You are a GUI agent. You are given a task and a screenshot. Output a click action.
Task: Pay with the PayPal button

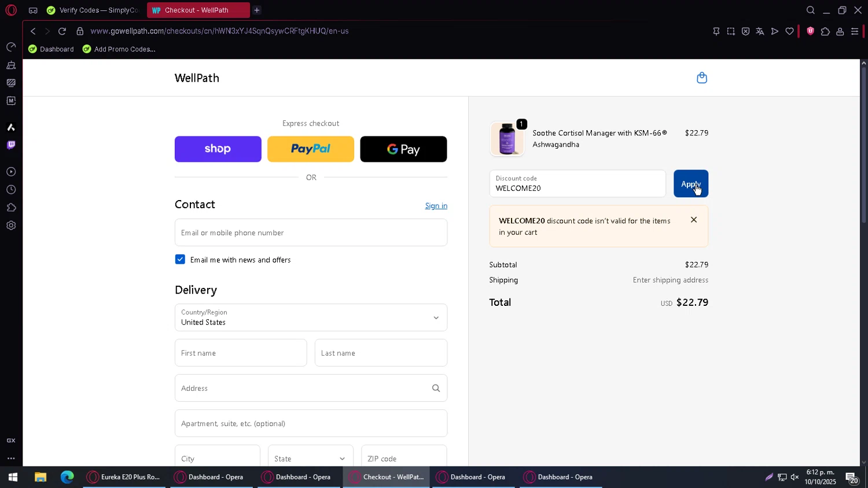pyautogui.click(x=311, y=149)
